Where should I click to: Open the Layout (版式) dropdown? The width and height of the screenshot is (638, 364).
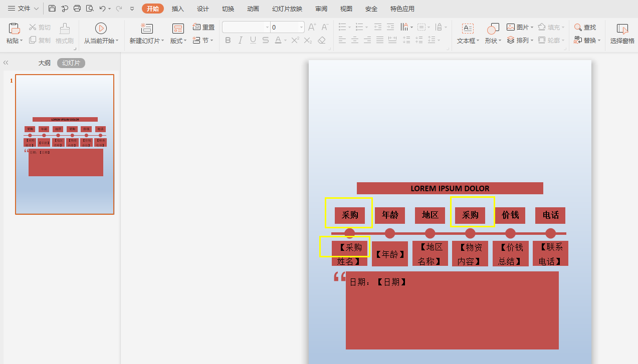coord(178,41)
